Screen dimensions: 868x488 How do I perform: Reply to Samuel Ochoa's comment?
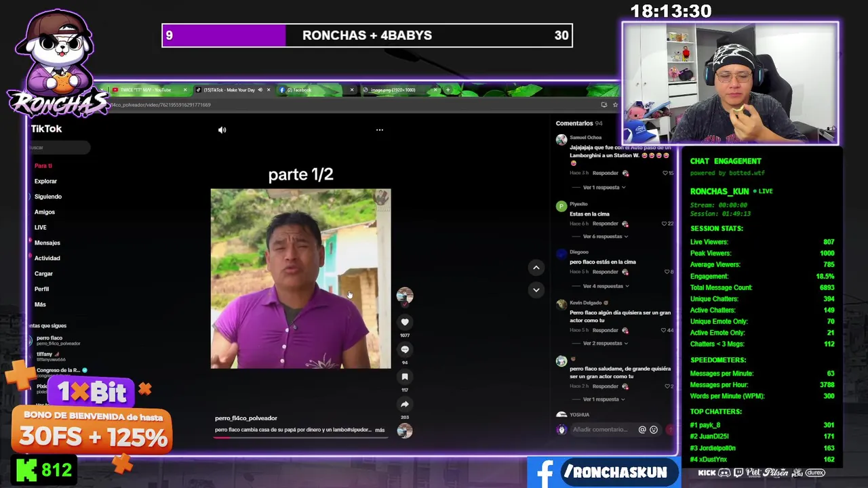click(606, 173)
